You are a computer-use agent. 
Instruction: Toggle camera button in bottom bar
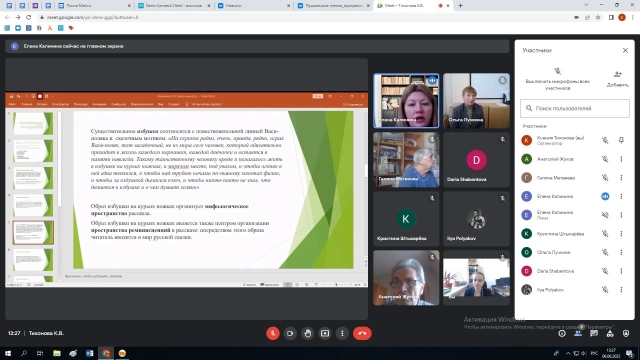pos(290,333)
